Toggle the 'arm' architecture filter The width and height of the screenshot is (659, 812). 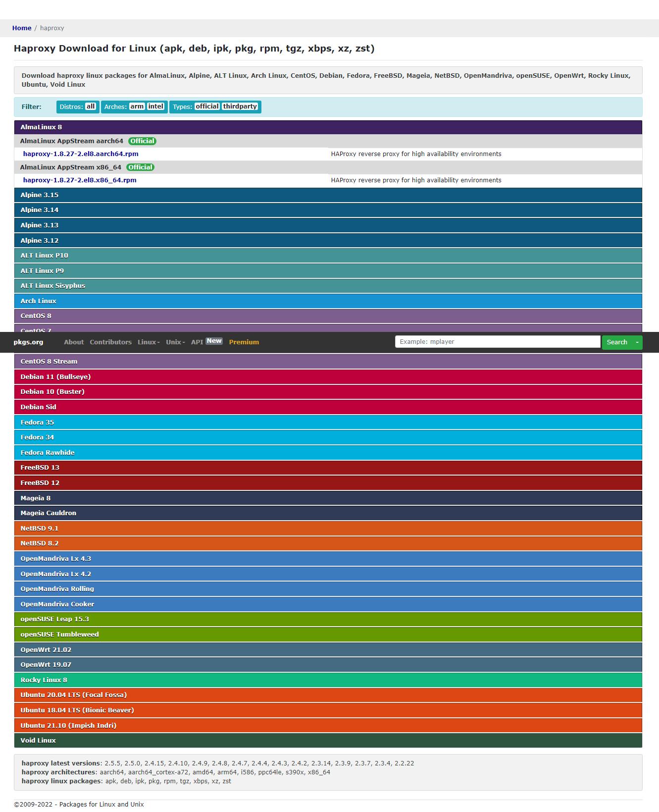(137, 107)
